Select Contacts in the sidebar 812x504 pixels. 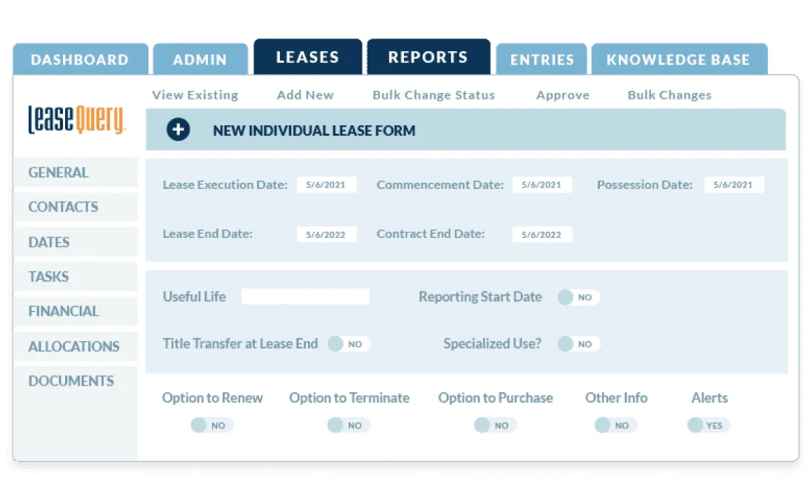point(76,207)
